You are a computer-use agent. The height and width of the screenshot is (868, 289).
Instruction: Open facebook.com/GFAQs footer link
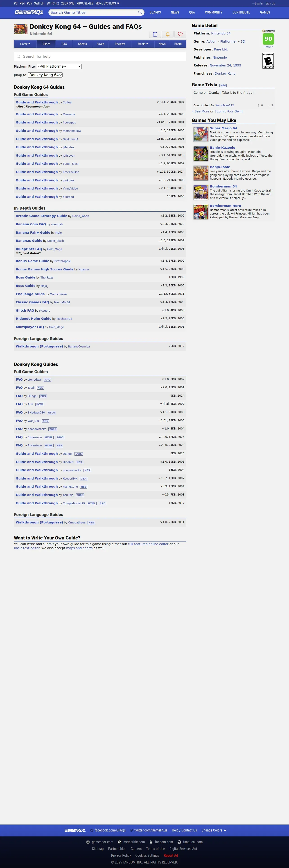[x=108, y=830]
